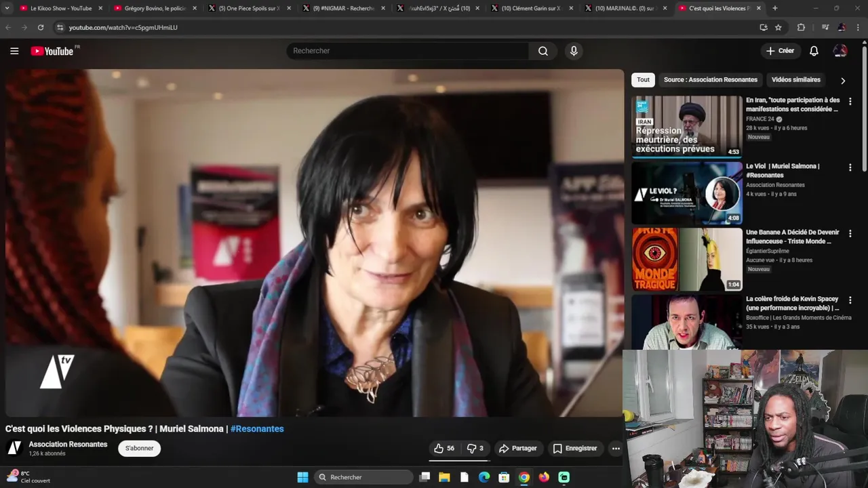This screenshot has width=868, height=488.
Task: Open options for Une Banane video
Action: point(850,233)
